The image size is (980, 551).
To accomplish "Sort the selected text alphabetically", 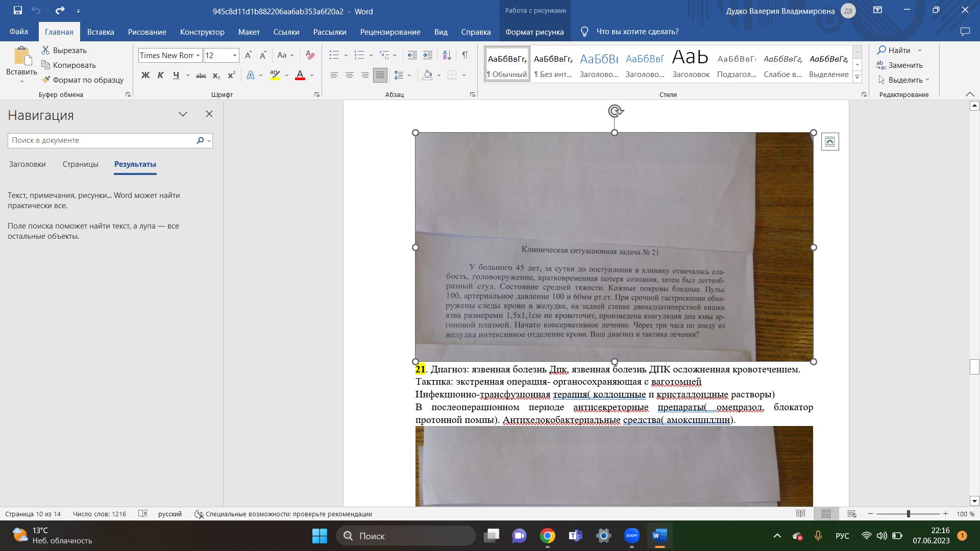I will [x=447, y=55].
